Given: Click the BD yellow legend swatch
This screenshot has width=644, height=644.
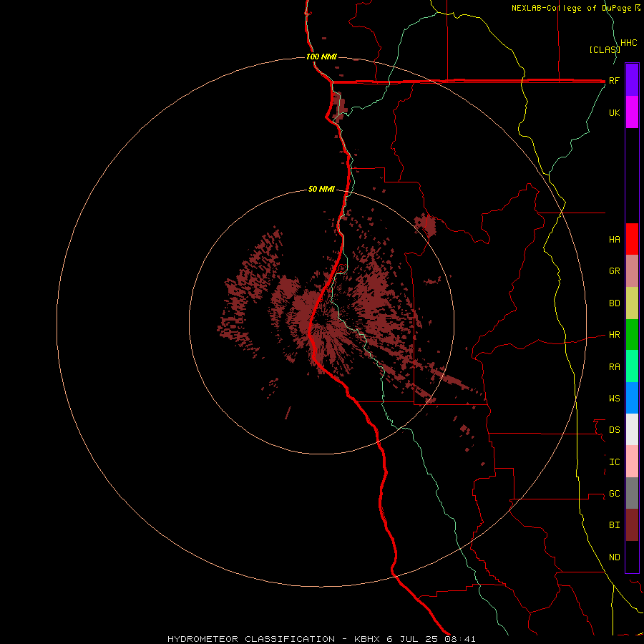Looking at the screenshot, I should tap(632, 303).
